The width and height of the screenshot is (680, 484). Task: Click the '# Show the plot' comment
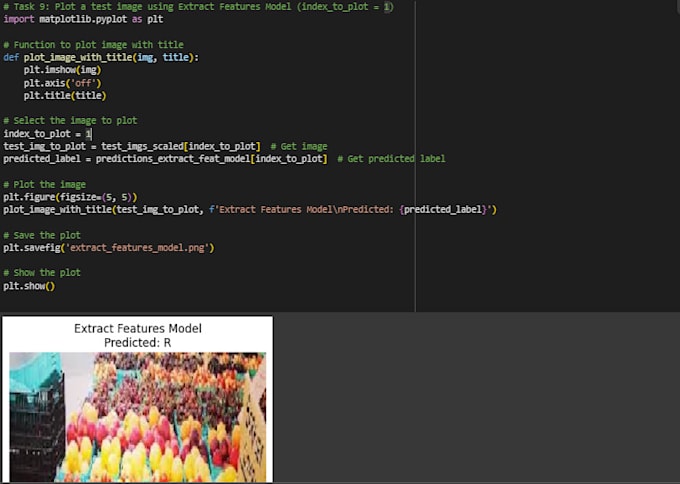click(42, 273)
